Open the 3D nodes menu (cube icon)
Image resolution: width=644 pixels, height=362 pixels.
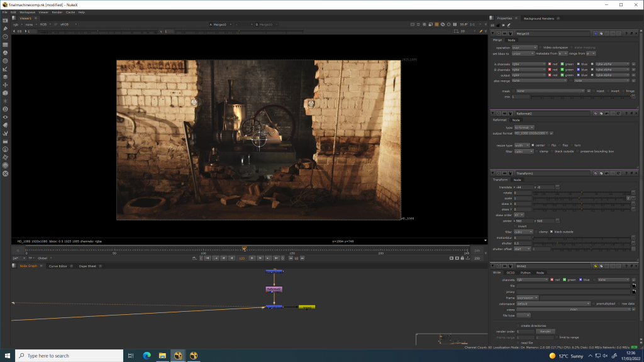(5, 93)
